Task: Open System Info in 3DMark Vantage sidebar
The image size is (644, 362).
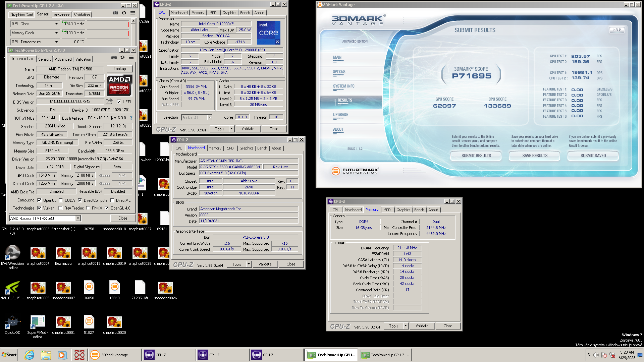Action: tap(343, 86)
